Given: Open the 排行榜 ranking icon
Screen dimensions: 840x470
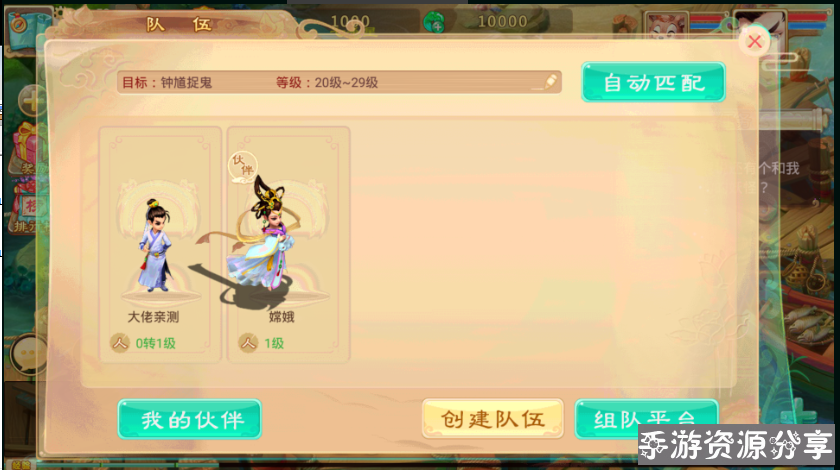Looking at the screenshot, I should tap(27, 213).
